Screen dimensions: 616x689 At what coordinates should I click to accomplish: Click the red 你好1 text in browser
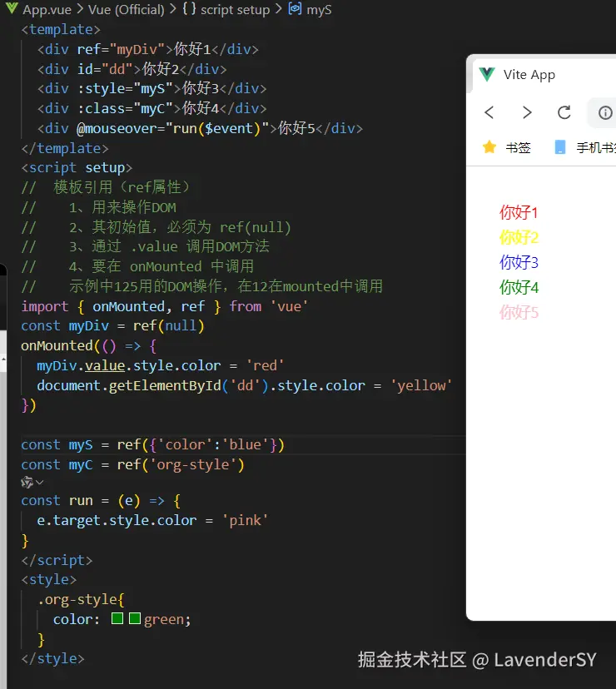click(x=519, y=212)
